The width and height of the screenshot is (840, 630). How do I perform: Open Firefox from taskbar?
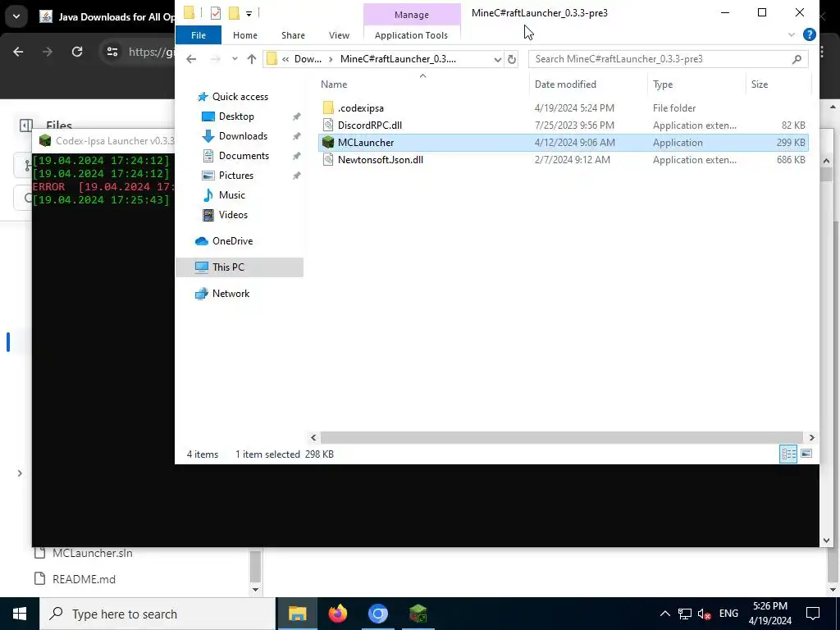click(x=337, y=614)
